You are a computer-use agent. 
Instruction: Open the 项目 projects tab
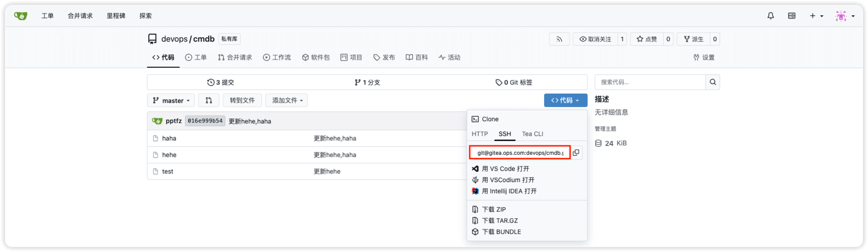click(351, 57)
